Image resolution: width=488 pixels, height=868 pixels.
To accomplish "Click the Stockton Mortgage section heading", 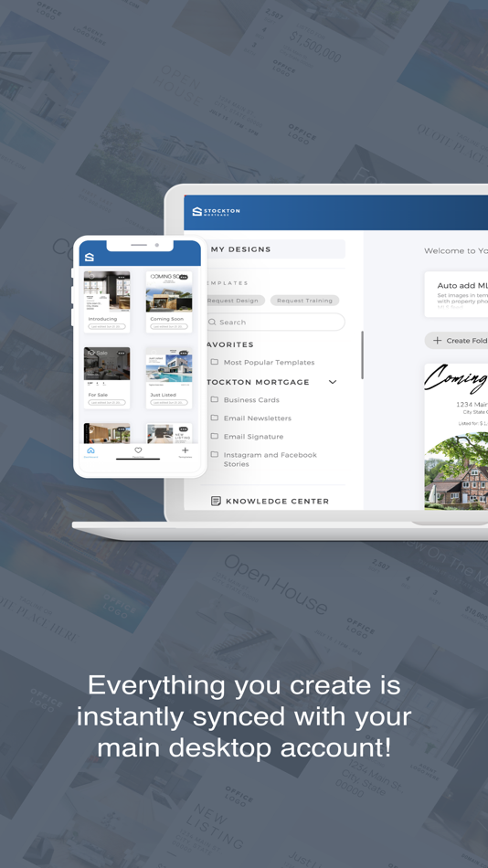I will (258, 382).
